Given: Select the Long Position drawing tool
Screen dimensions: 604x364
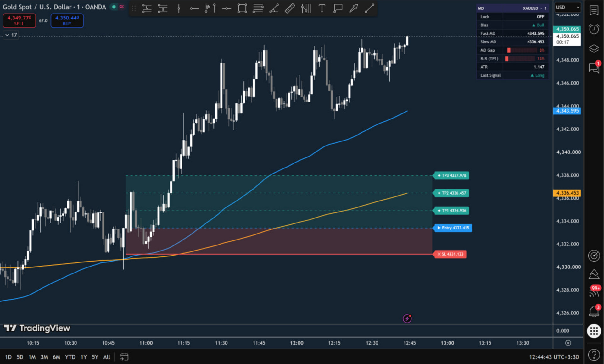Looking at the screenshot, I should tap(147, 8).
